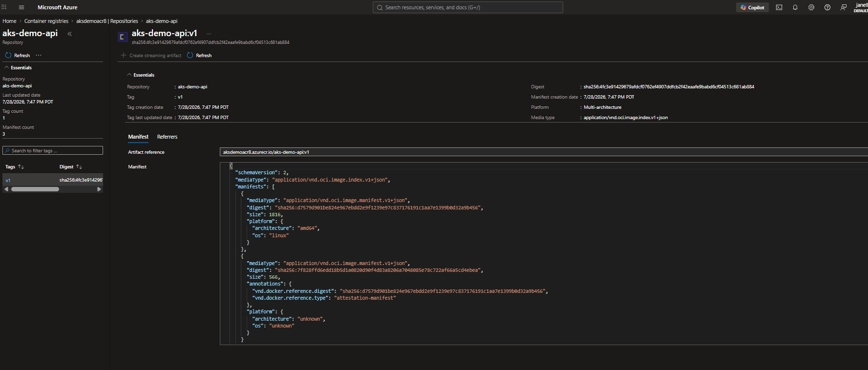The height and width of the screenshot is (370, 868).
Task: Collapse Essentials section in tag details
Action: pyautogui.click(x=141, y=75)
